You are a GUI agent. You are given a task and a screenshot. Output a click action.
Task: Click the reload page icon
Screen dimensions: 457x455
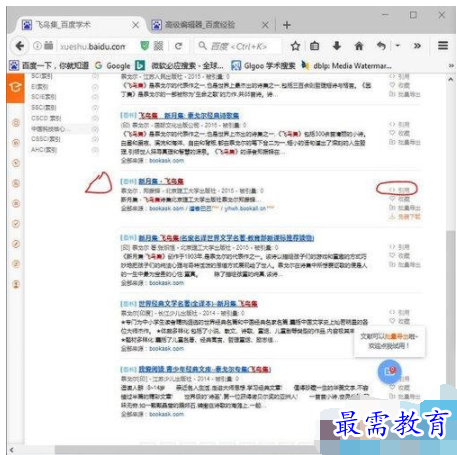coord(179,46)
